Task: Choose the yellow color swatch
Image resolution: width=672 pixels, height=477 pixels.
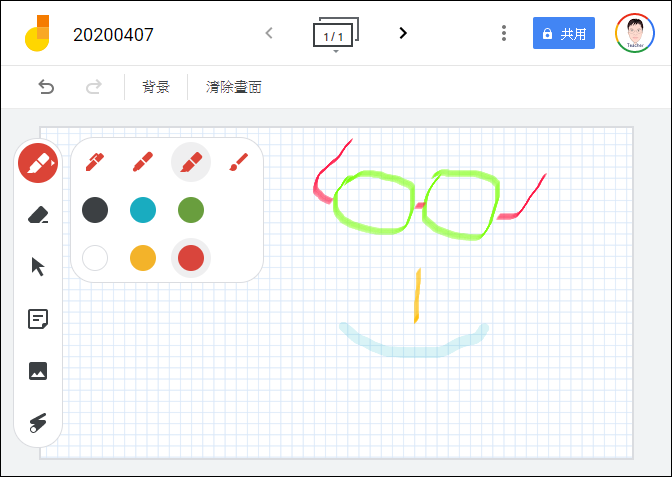Action: coord(143,258)
